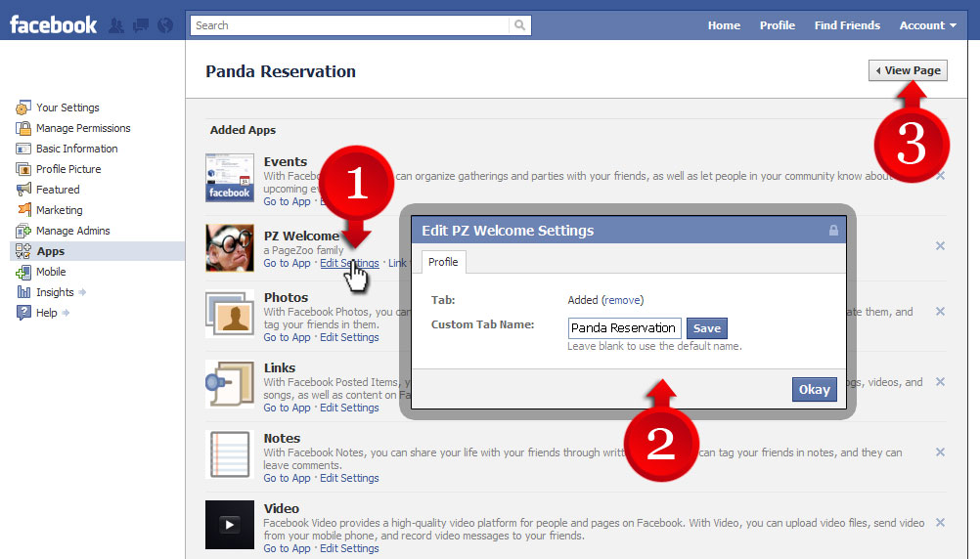Click the remove link next to Added
The height and width of the screenshot is (559, 980).
pyautogui.click(x=622, y=300)
